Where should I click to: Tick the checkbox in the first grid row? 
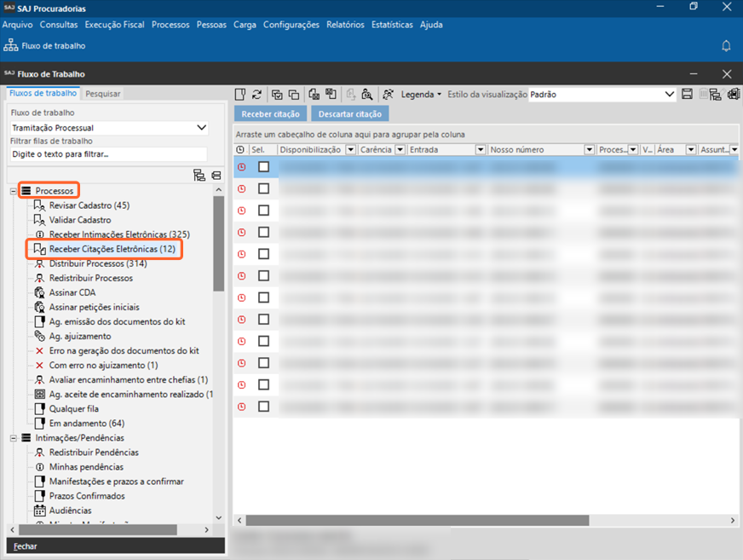(264, 167)
